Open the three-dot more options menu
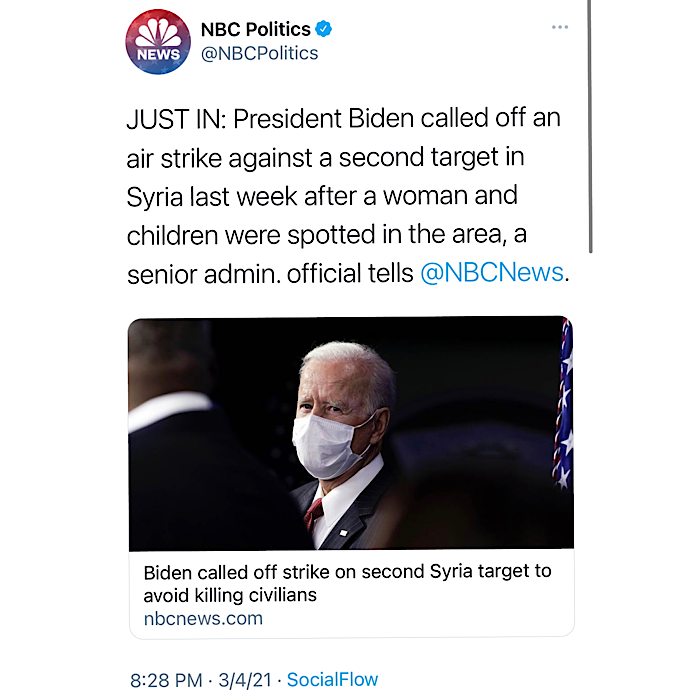 coord(560,27)
